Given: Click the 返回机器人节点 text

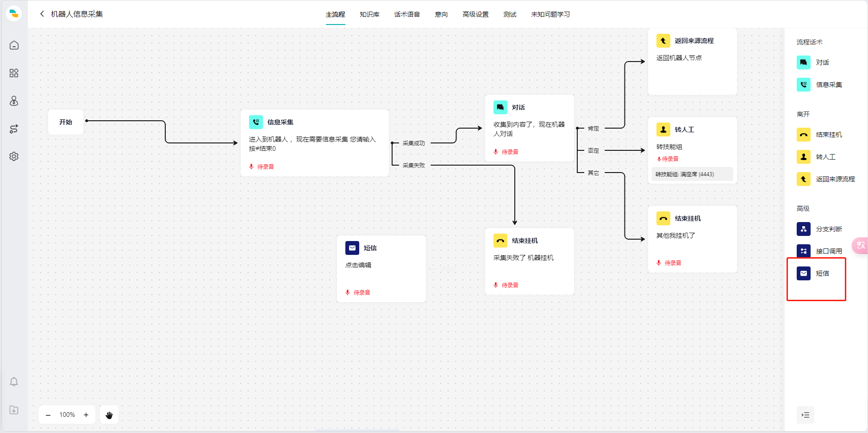Looking at the screenshot, I should coord(679,58).
